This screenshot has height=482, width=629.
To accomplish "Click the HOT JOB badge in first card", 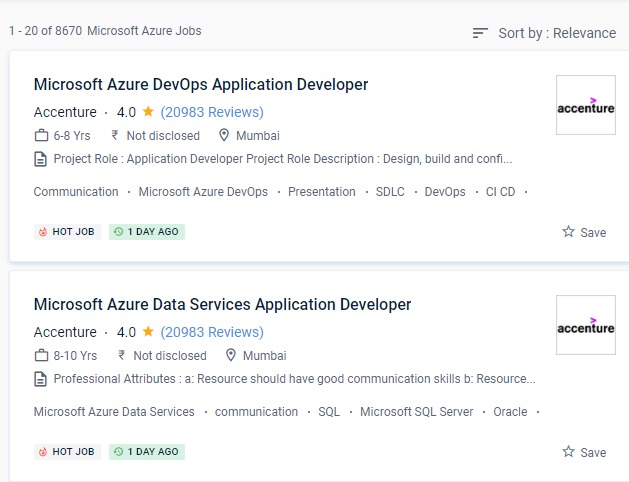I will tap(67, 232).
